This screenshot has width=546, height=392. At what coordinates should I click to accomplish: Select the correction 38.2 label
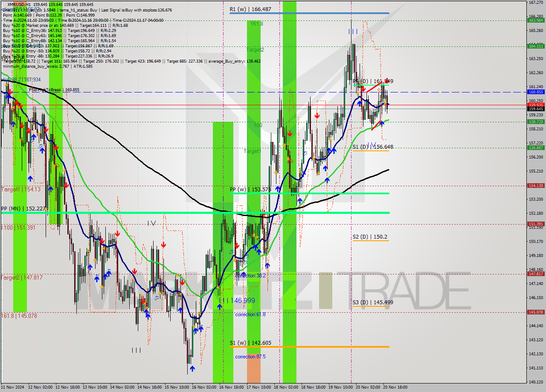coord(250,276)
